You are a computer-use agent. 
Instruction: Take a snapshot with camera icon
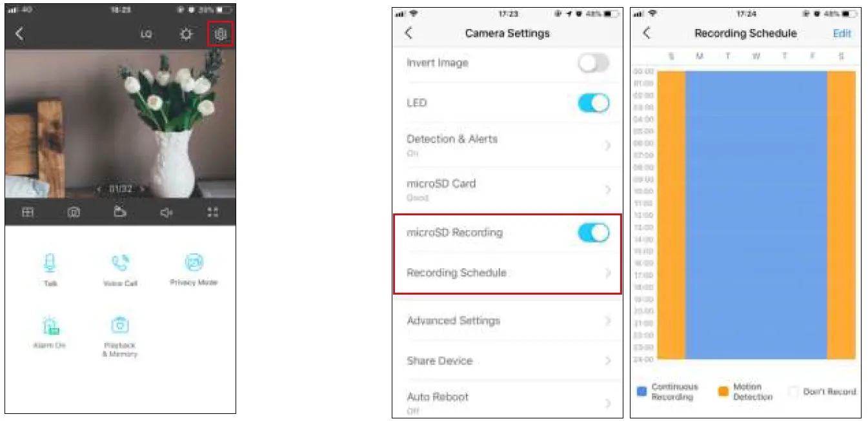(74, 212)
